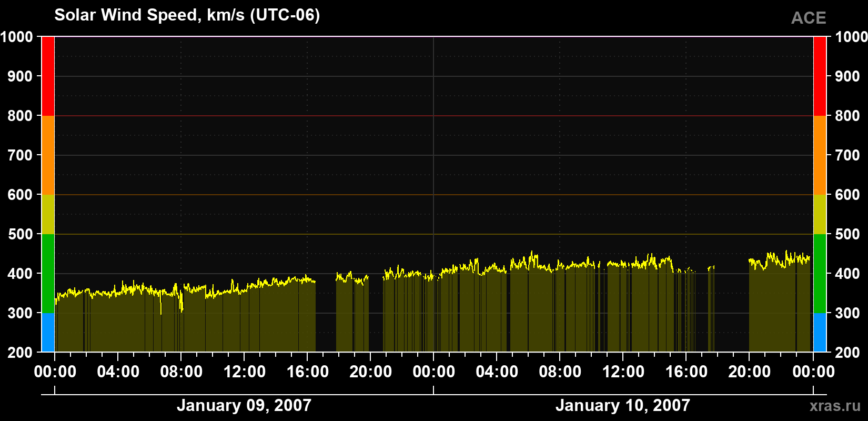
Task: Select the "16:00" time label for January 09
Action: tap(308, 372)
